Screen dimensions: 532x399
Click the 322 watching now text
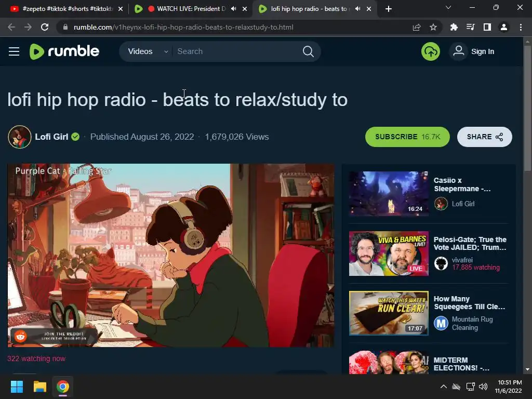(36, 358)
